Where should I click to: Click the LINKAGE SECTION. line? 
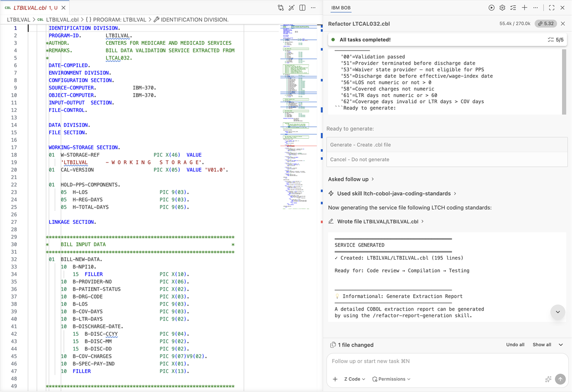pyautogui.click(x=72, y=222)
